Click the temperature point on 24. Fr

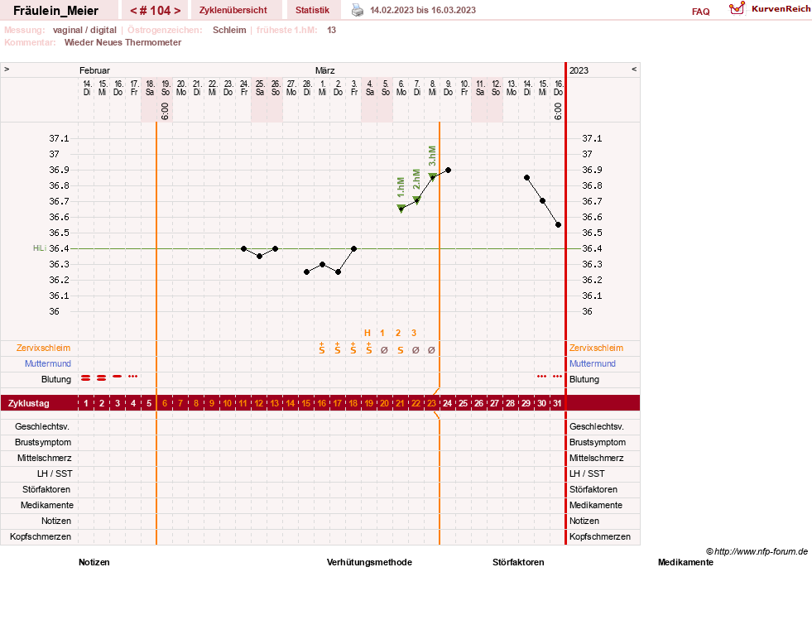[x=244, y=248]
